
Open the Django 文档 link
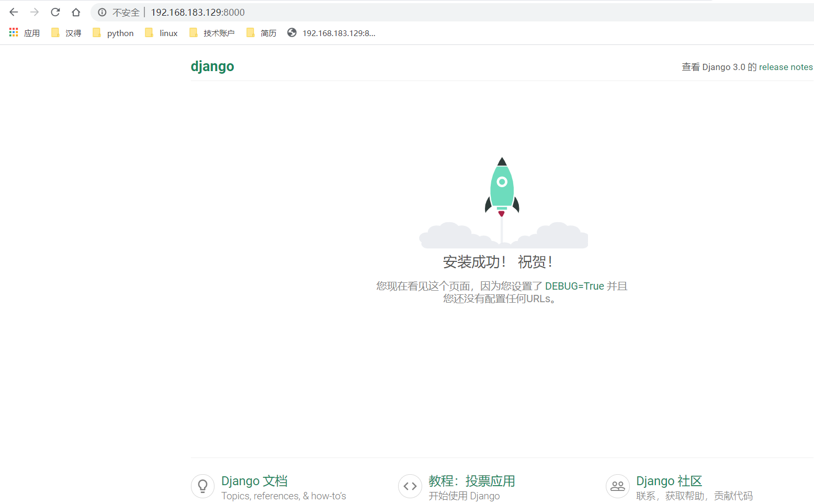coord(255,481)
